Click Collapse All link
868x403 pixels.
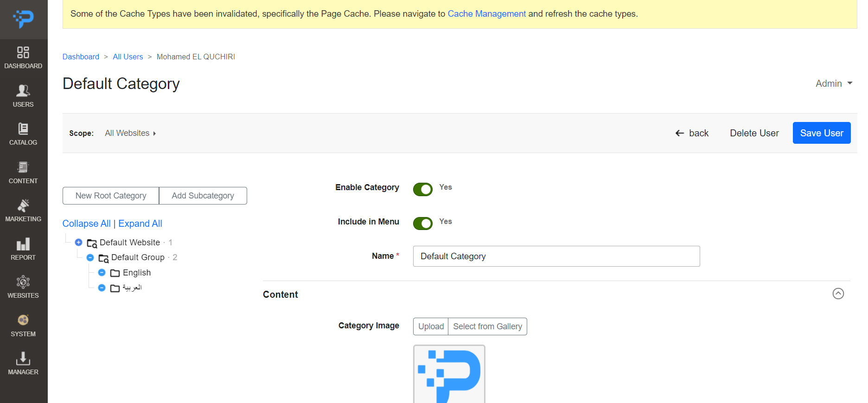tap(87, 224)
